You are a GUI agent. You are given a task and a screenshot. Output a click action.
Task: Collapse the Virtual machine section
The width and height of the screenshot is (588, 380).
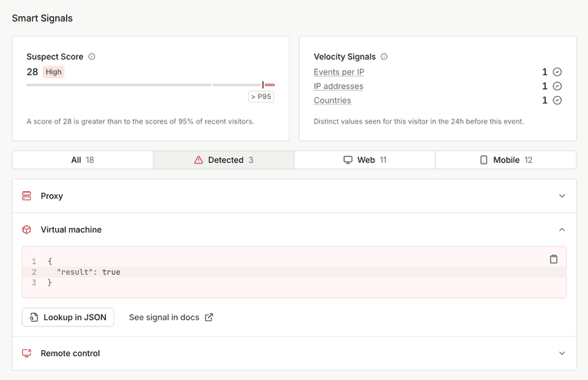click(x=562, y=230)
